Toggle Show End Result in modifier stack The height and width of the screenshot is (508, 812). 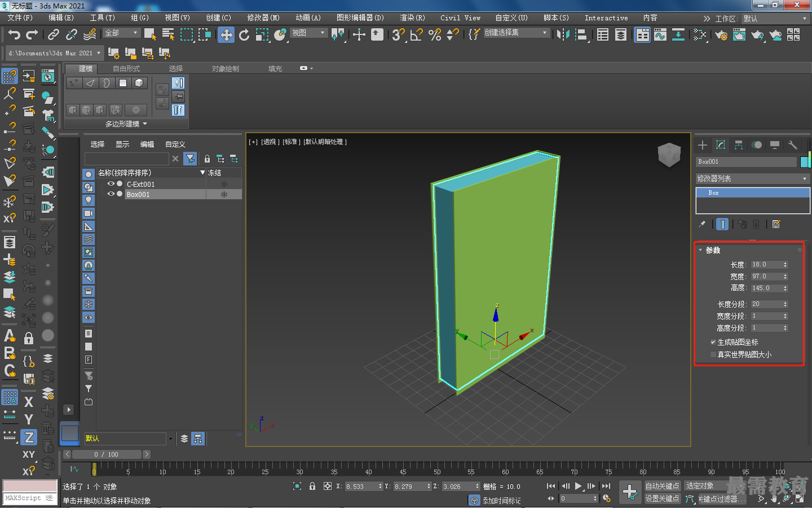click(x=722, y=224)
